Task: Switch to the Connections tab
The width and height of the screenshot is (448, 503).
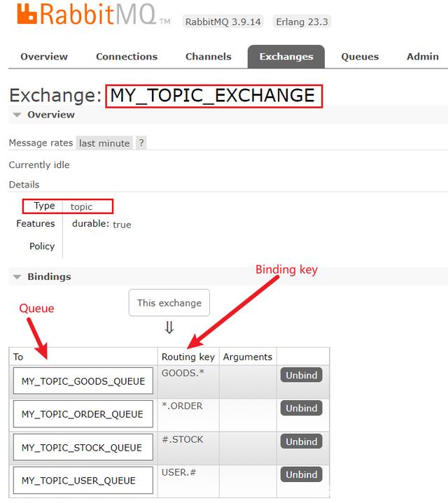Action: 127,57
